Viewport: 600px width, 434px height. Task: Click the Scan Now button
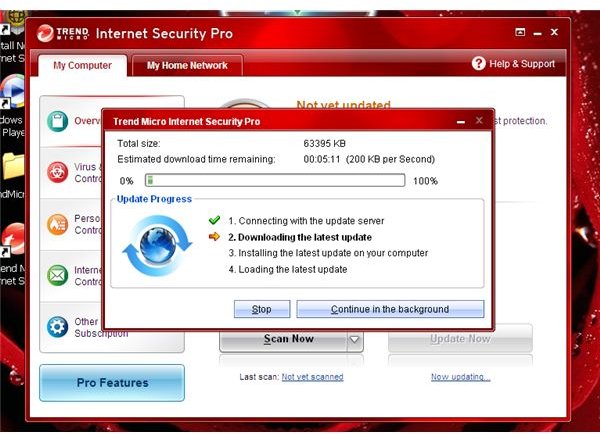click(x=284, y=339)
